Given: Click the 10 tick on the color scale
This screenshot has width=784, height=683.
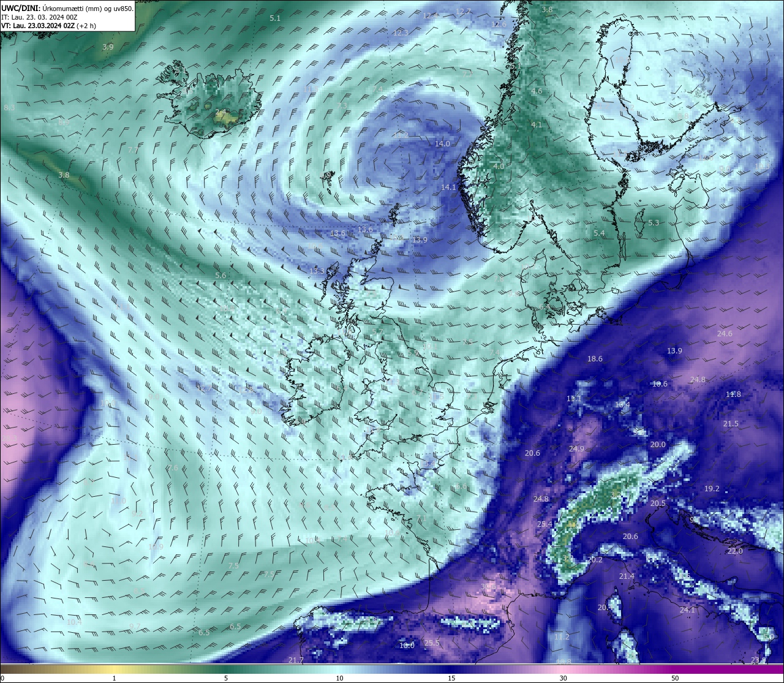Looking at the screenshot, I should click(339, 677).
